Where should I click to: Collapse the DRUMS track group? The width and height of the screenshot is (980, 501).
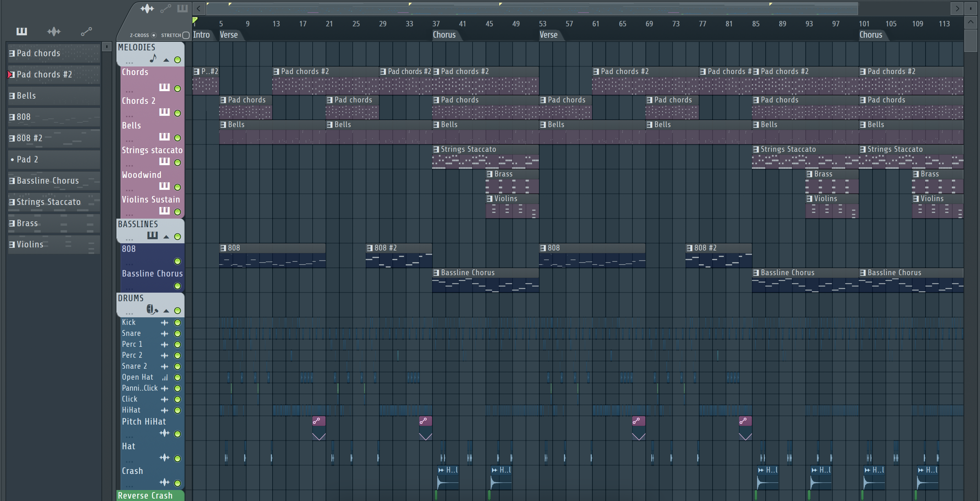click(166, 311)
